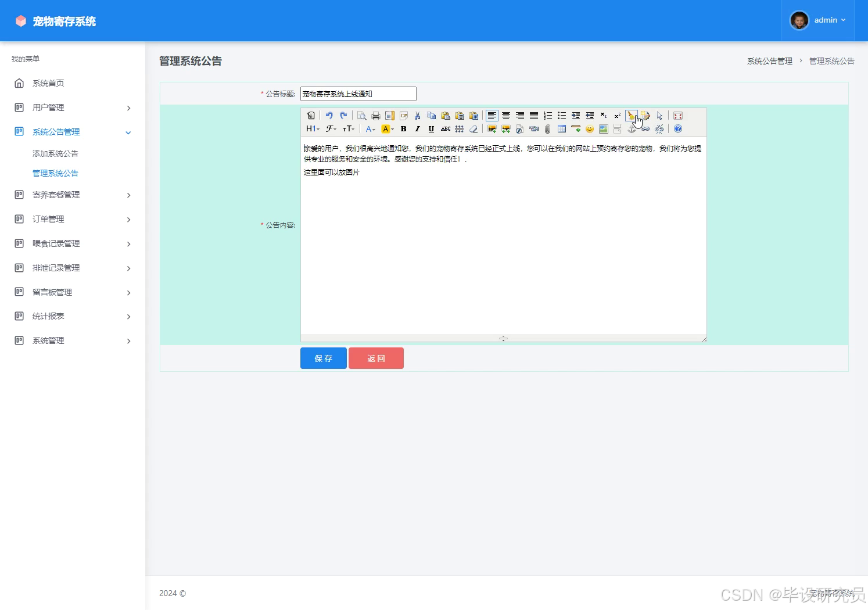Screen dimensions: 868x610
Task: Decrease indent in the editor
Action: click(590, 116)
